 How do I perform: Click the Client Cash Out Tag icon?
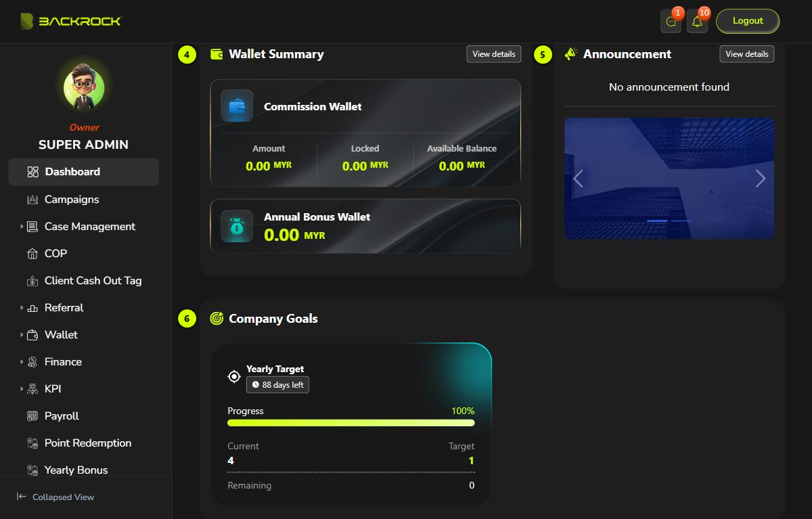pos(32,281)
